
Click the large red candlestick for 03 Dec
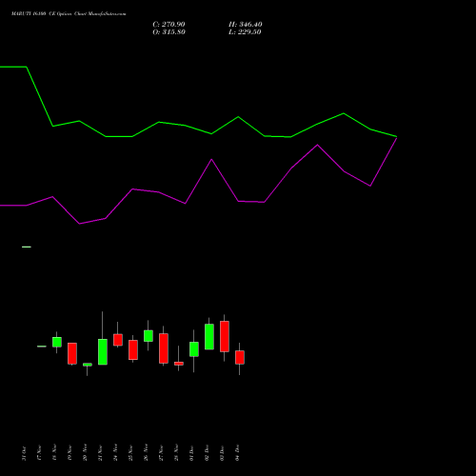coord(225,336)
